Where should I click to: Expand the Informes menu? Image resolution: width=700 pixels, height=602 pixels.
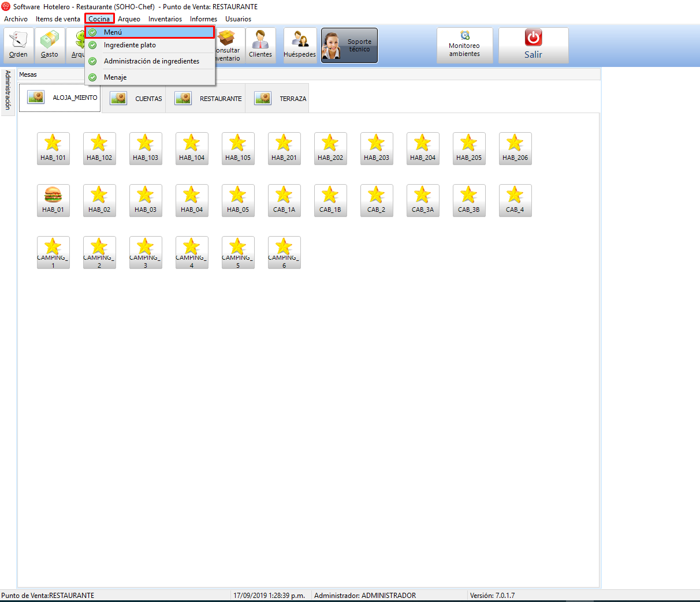click(203, 19)
